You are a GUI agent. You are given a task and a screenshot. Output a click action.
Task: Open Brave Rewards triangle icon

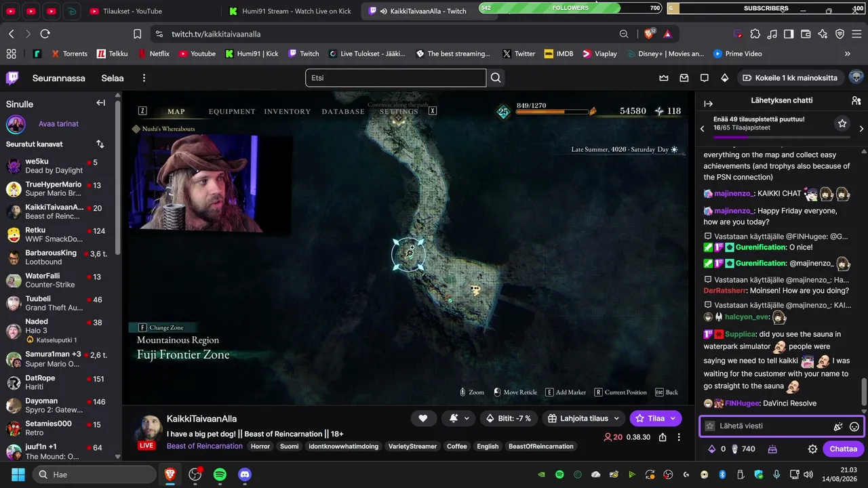(x=668, y=34)
